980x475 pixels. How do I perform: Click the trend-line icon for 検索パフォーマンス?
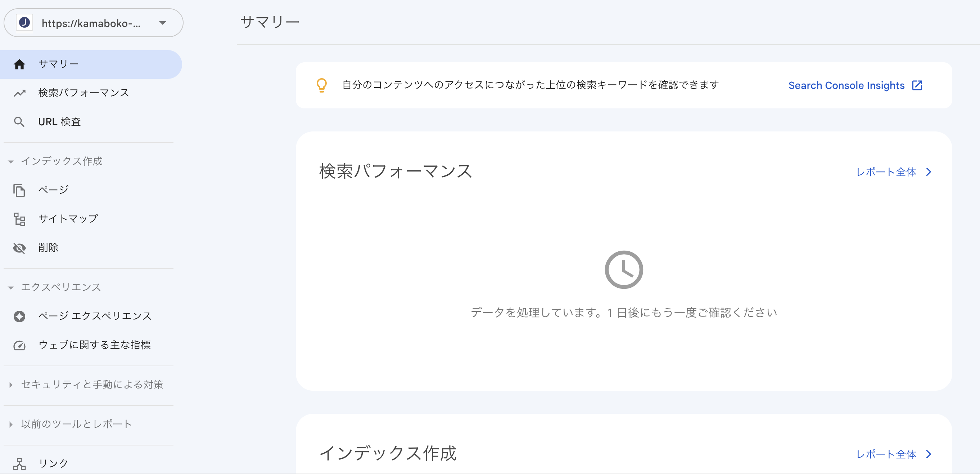pyautogui.click(x=19, y=93)
